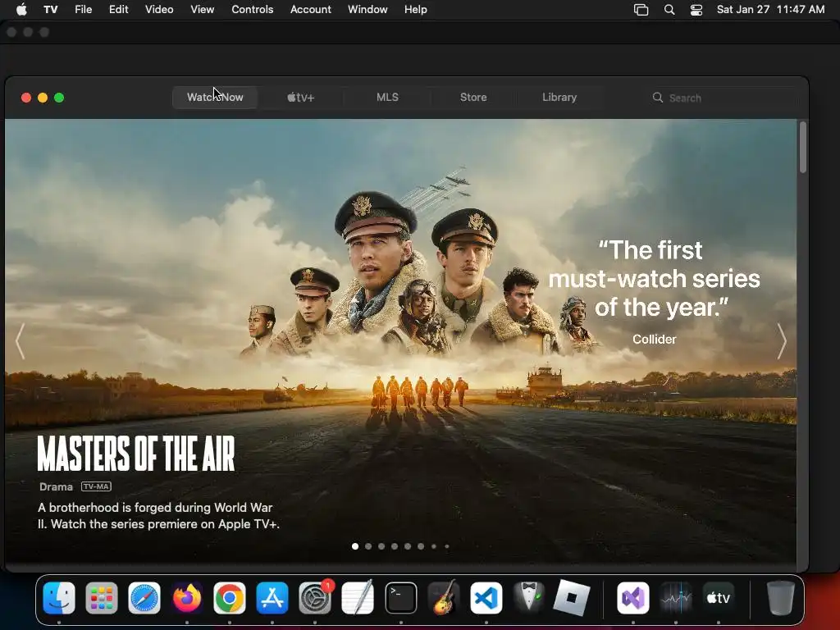Viewport: 840px width, 630px height.
Task: Open Terminal from the Dock
Action: [x=400, y=598]
